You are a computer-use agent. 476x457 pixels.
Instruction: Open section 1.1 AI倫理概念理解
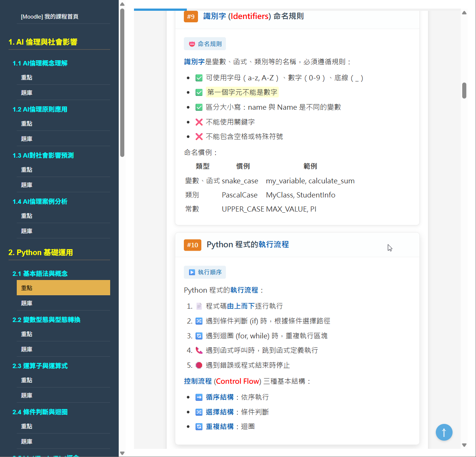pyautogui.click(x=40, y=63)
